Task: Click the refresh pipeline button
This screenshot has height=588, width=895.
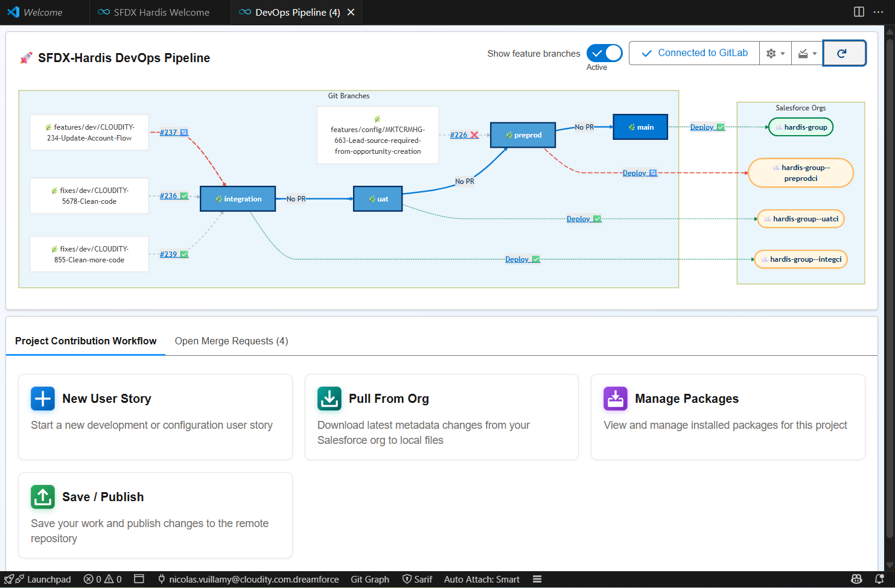Action: pyautogui.click(x=844, y=53)
